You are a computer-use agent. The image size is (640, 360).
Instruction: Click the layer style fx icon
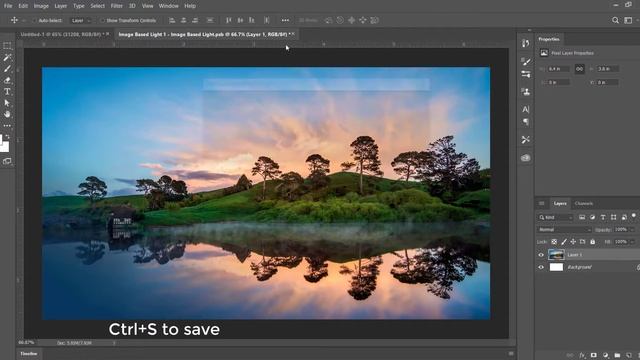(582, 356)
